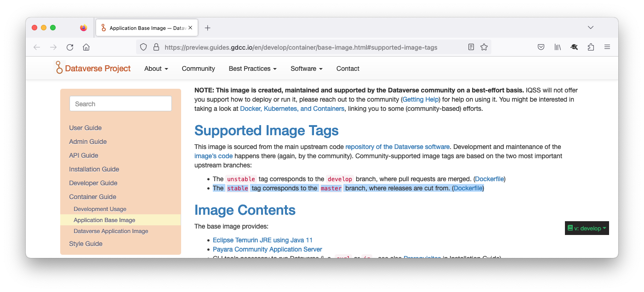Follow Docker, Kubernetes, and Containers link

[292, 109]
